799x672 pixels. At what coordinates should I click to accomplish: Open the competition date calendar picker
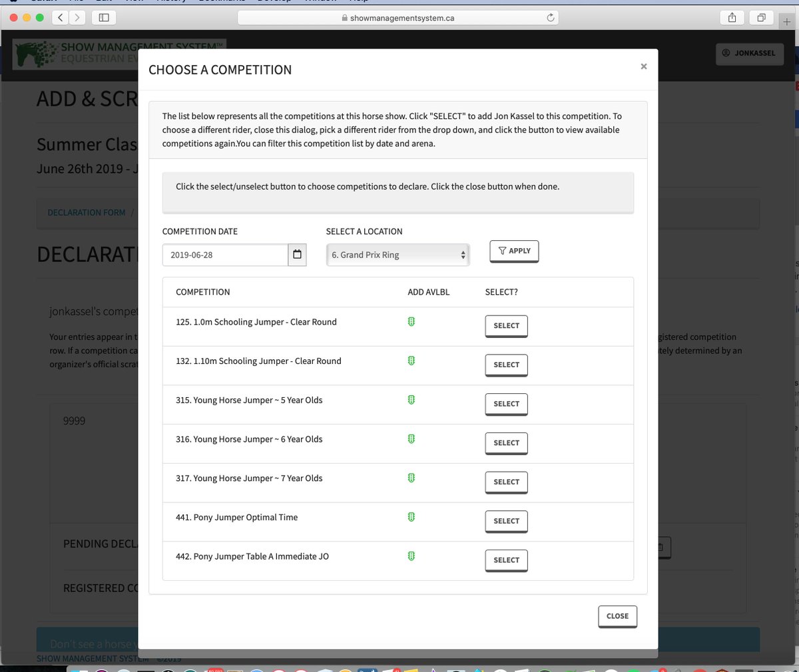coord(297,255)
